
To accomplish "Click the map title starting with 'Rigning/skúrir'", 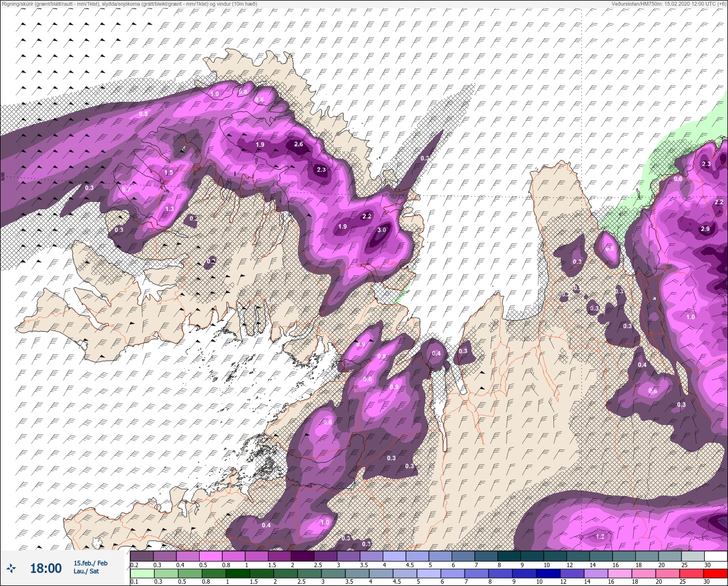I will tap(129, 4).
